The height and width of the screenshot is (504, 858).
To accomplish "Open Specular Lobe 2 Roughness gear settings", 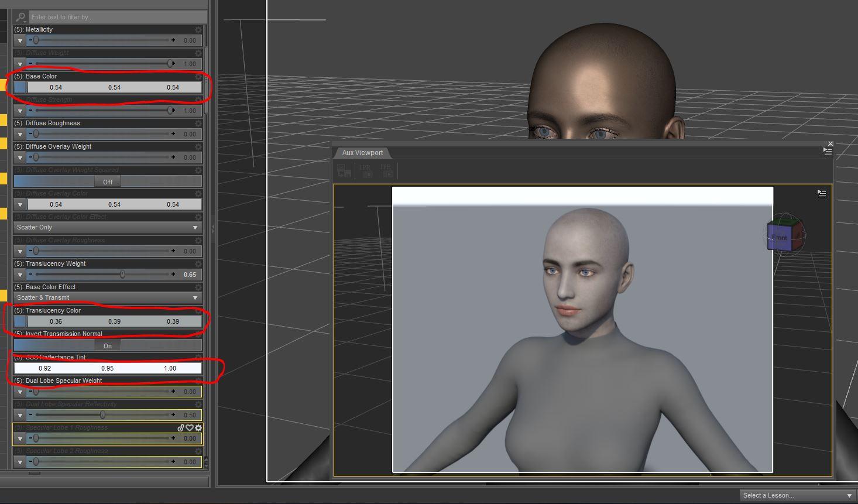I will coord(198,451).
